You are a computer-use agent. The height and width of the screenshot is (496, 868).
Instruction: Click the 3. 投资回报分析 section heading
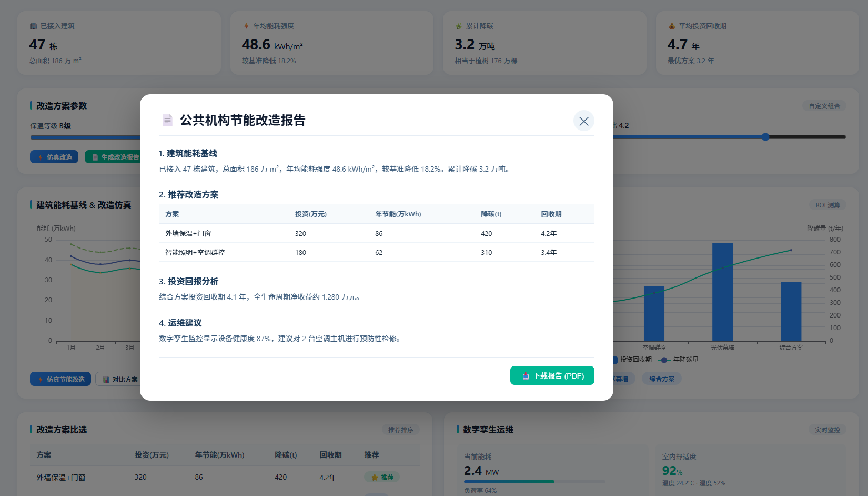click(x=188, y=281)
